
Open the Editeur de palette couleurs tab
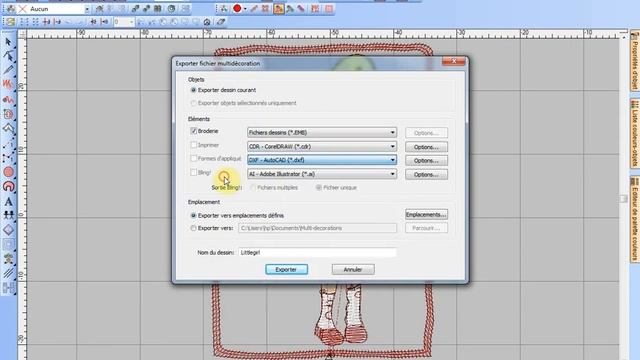(635, 219)
